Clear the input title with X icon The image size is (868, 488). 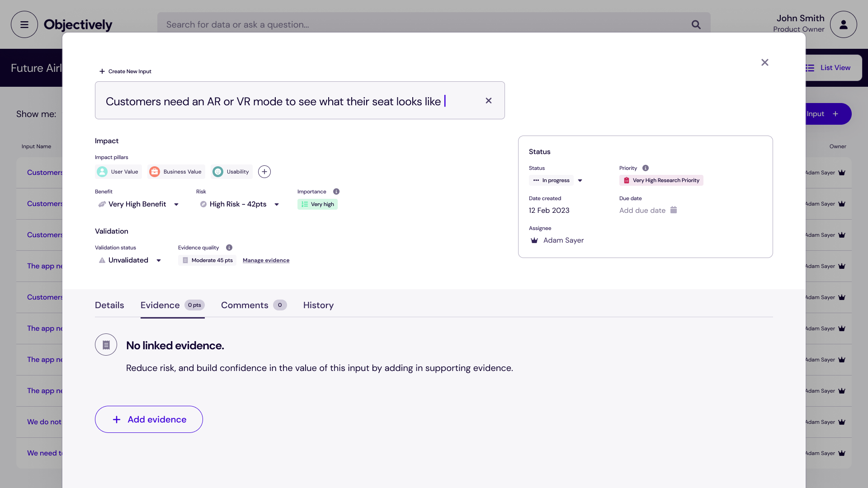point(488,101)
